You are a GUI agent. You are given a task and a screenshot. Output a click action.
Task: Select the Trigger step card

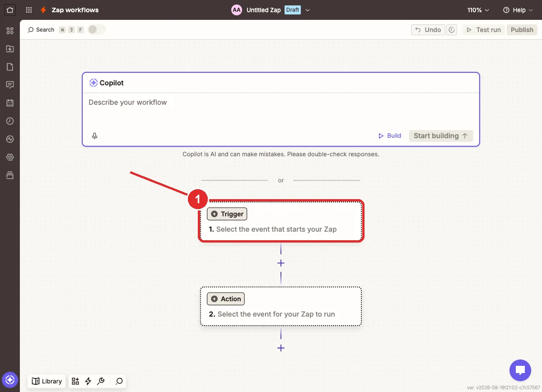[281, 221]
